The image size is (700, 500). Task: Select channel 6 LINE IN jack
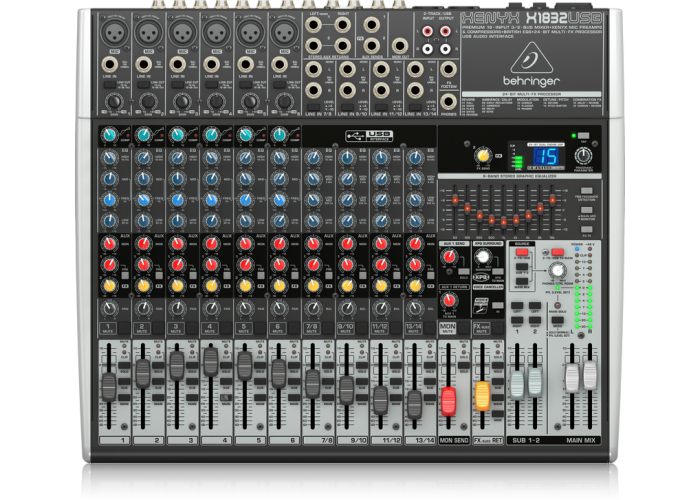tap(279, 65)
